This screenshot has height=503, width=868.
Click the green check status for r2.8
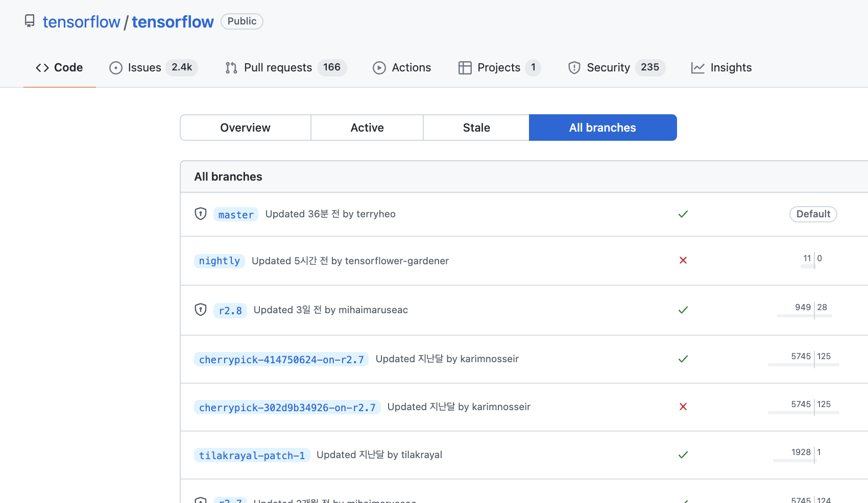(x=683, y=310)
